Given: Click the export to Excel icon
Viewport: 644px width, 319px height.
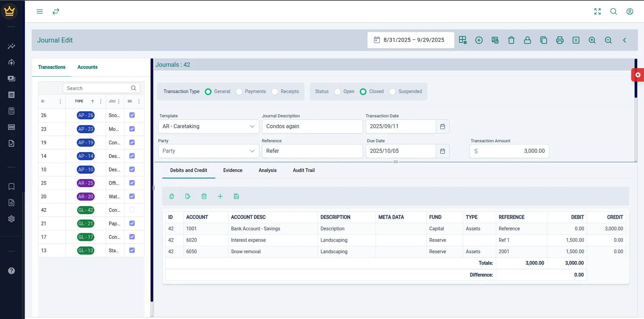Looking at the screenshot, I should pyautogui.click(x=576, y=40).
